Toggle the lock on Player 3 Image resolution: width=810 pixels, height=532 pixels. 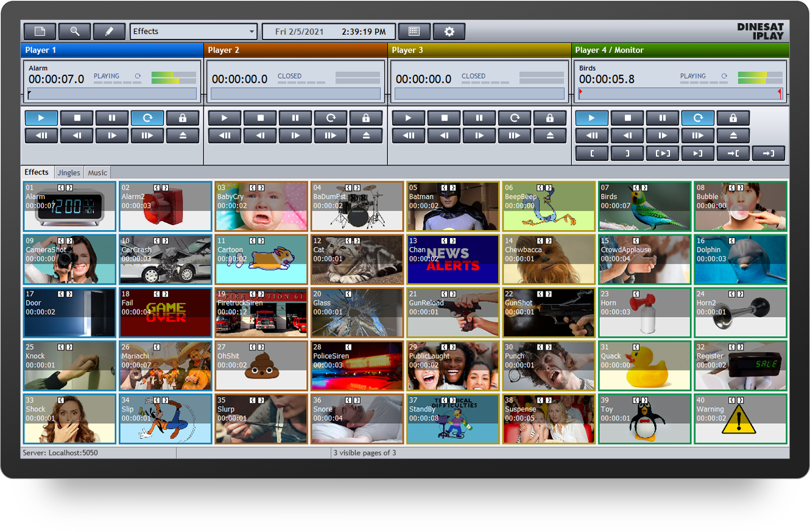click(x=550, y=118)
